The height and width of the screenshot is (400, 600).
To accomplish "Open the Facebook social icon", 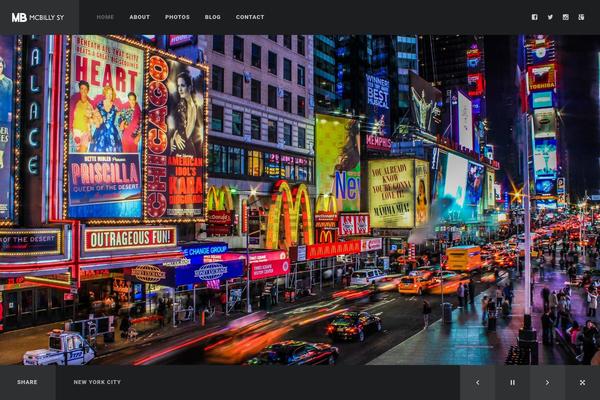I will 535,17.
